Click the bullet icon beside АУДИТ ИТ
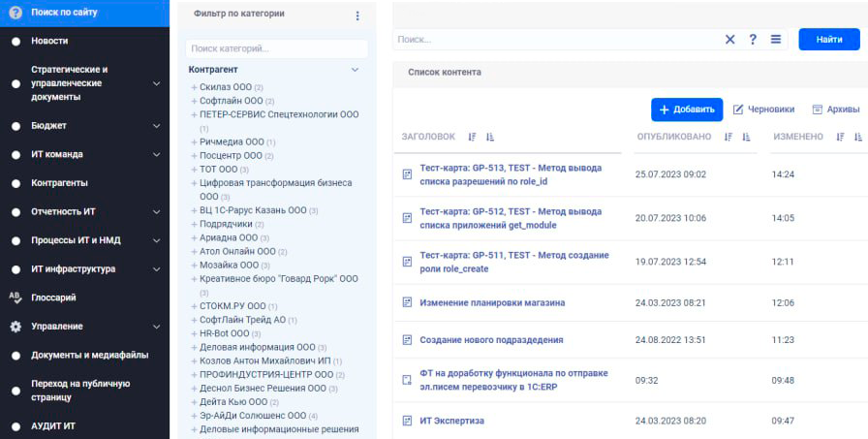 (15, 426)
